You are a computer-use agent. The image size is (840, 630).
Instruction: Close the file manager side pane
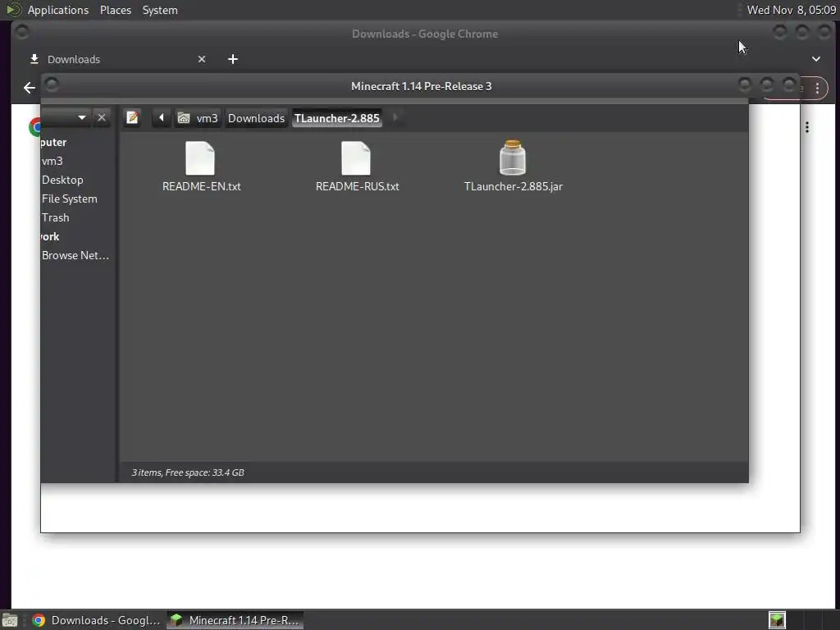coord(101,117)
